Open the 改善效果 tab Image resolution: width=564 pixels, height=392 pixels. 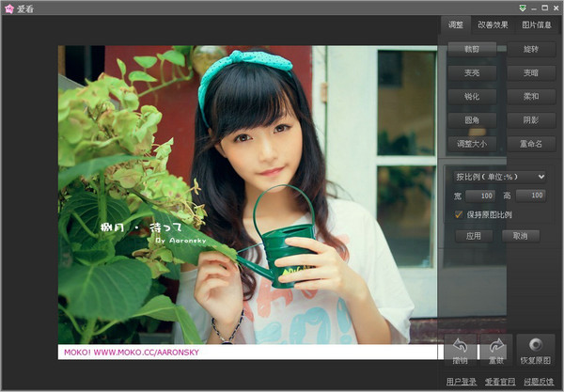coord(493,24)
